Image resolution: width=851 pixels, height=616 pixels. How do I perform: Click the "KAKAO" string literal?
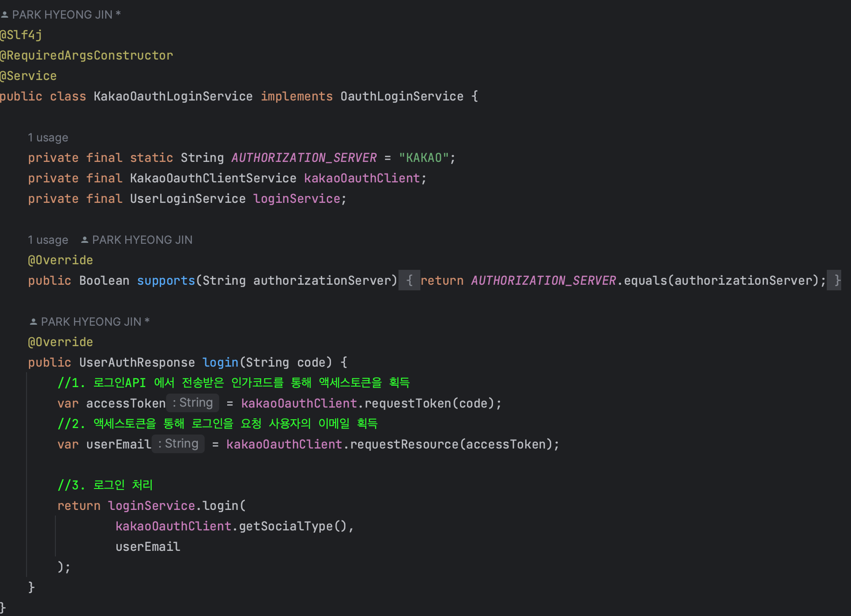pyautogui.click(x=424, y=158)
